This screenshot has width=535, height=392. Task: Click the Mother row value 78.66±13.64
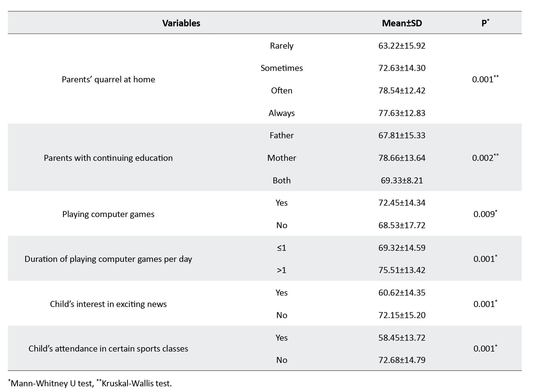point(402,158)
